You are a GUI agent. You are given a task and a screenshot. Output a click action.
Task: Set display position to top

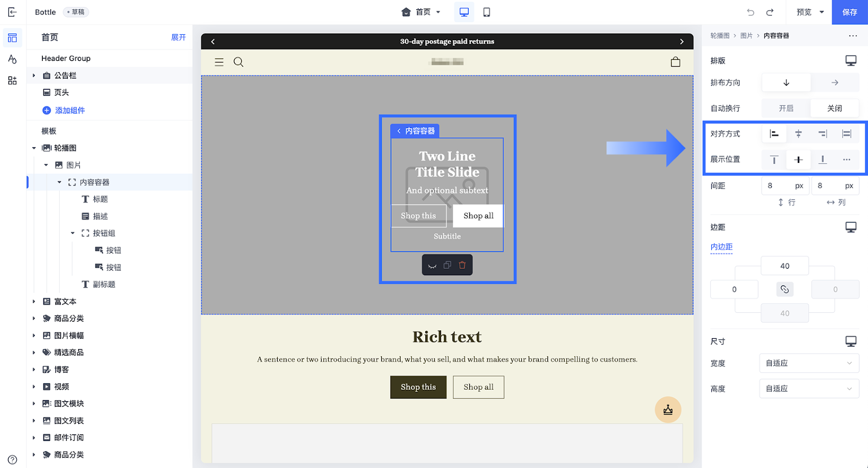[774, 160]
